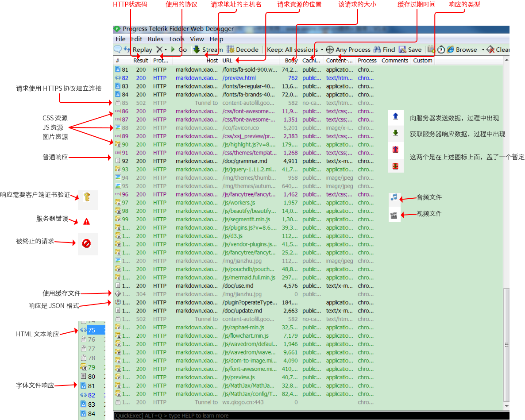Click the Browse button
The width and height of the screenshot is (525, 420).
tap(462, 50)
